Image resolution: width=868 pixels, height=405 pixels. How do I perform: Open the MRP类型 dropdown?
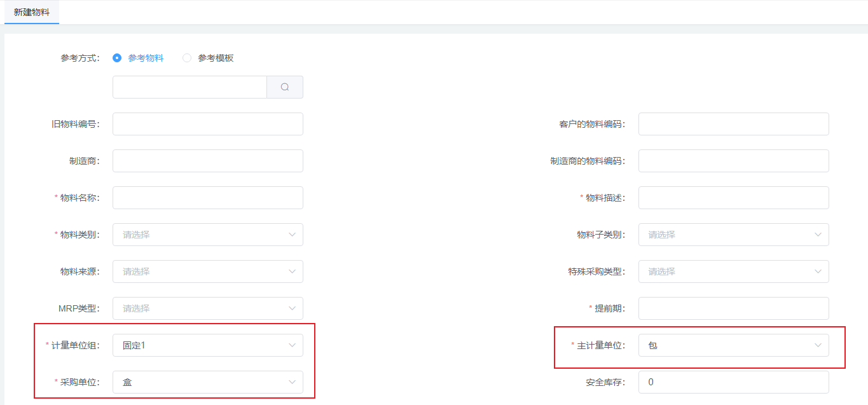tap(207, 308)
